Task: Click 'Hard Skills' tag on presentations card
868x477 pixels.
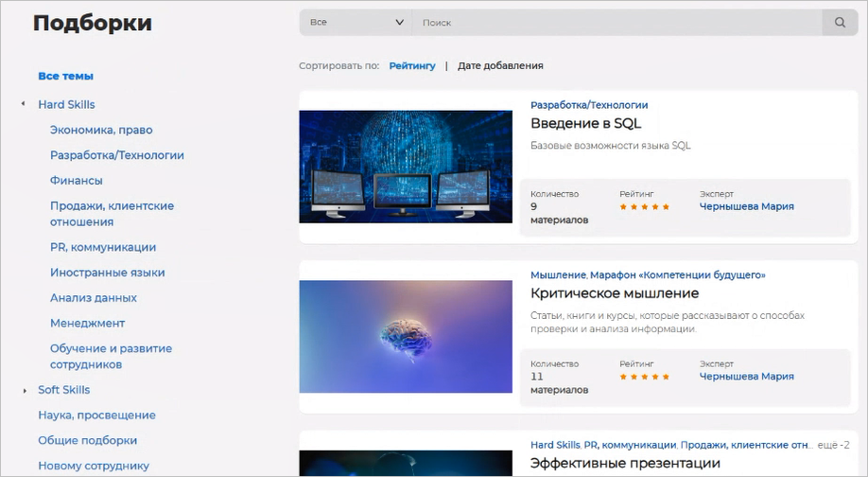Action: (x=555, y=446)
